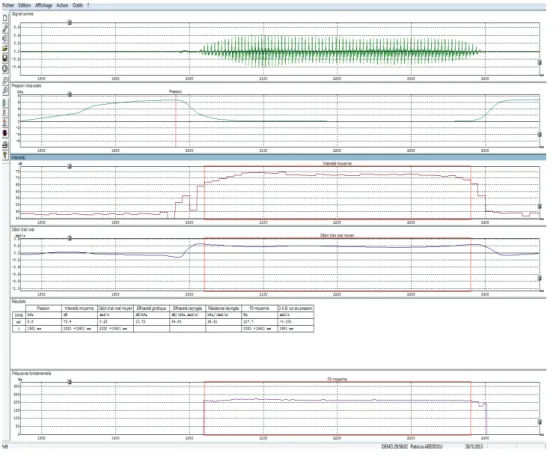Image resolution: width=559 pixels, height=456 pixels.
Task: Click the D.A.B. sur pic pression column header
Action: [296, 308]
